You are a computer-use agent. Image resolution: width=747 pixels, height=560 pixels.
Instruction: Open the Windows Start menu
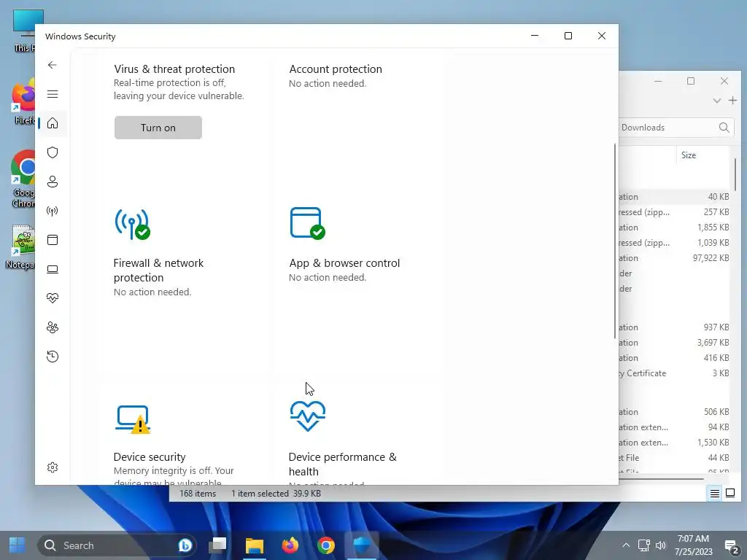coord(18,545)
